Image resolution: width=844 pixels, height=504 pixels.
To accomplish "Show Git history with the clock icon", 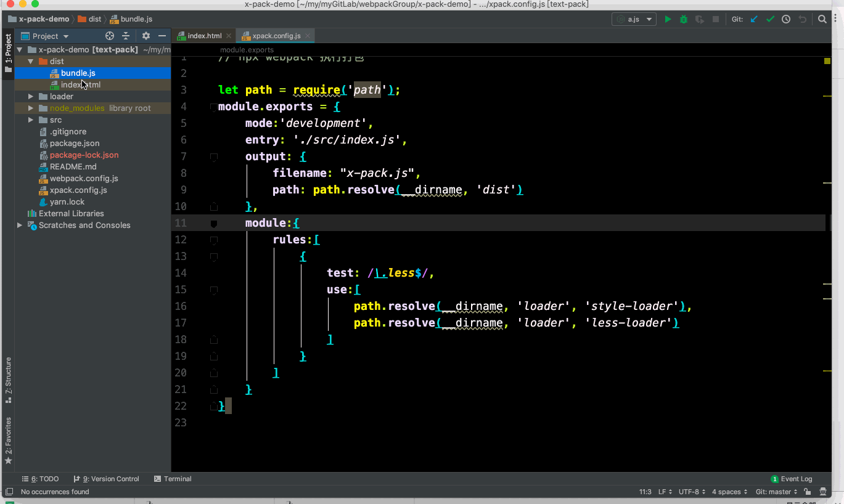I will pyautogui.click(x=786, y=19).
